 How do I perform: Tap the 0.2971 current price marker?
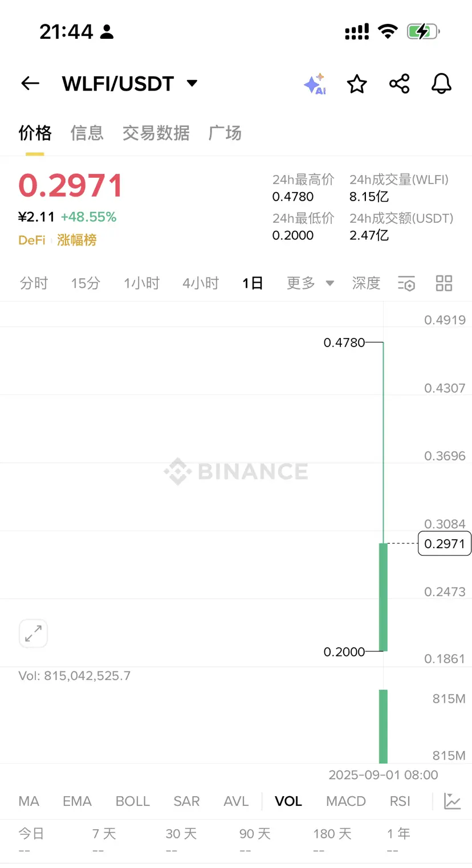(x=445, y=544)
